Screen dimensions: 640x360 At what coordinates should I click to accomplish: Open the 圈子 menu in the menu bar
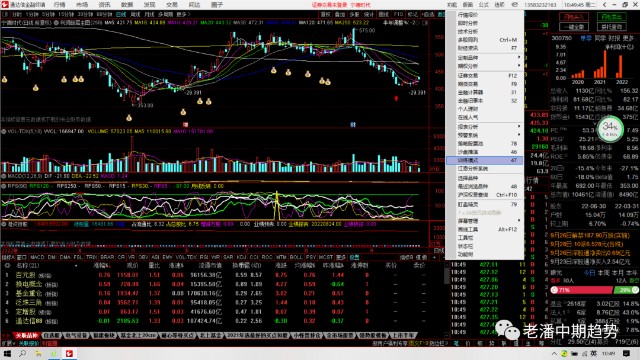click(x=217, y=5)
